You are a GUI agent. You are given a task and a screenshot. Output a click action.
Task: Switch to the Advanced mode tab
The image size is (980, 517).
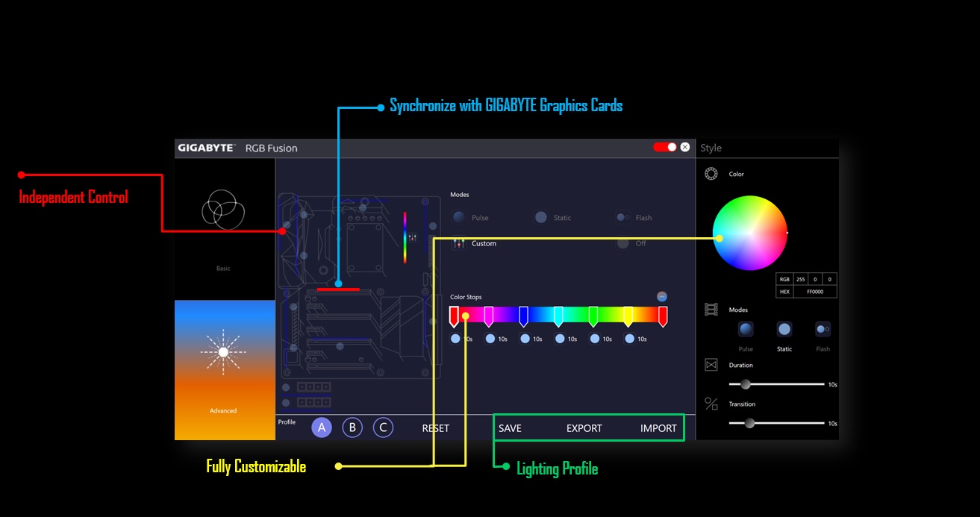click(224, 369)
